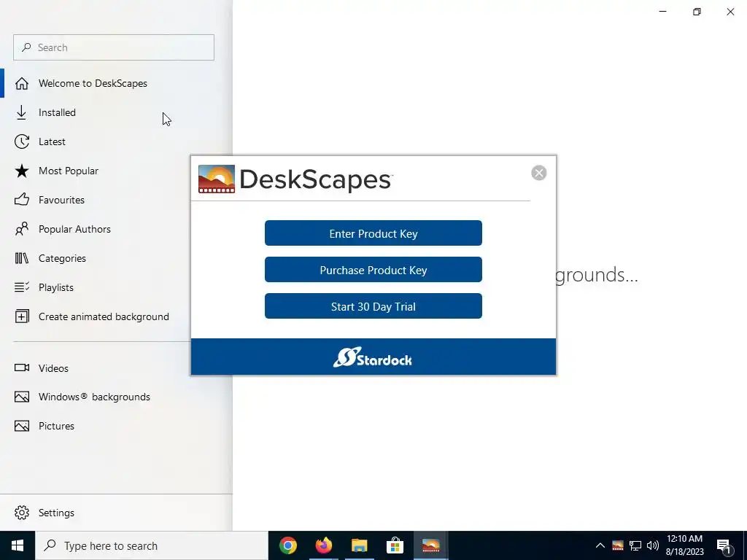747x560 pixels.
Task: Open the Pictures section
Action: click(116, 426)
